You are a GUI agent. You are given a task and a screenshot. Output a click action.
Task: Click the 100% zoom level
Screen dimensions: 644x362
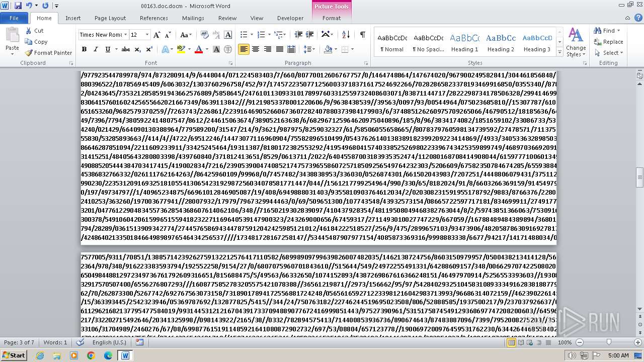565,342
